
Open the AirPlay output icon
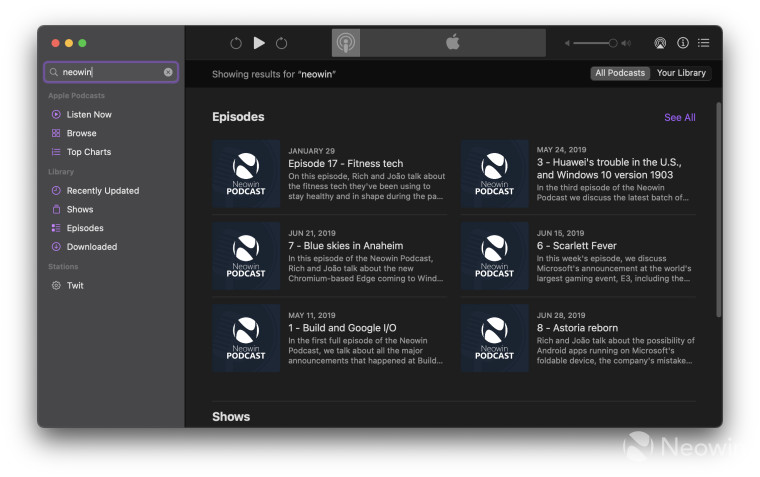tap(660, 43)
